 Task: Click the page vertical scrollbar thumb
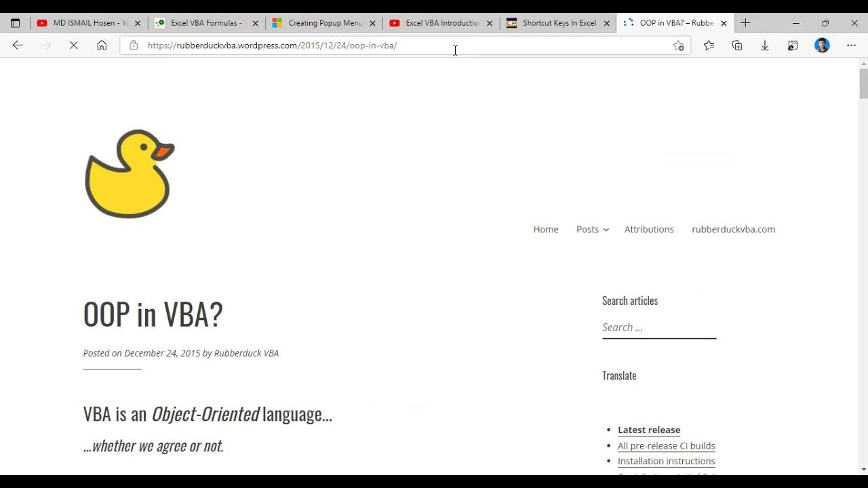[x=863, y=83]
